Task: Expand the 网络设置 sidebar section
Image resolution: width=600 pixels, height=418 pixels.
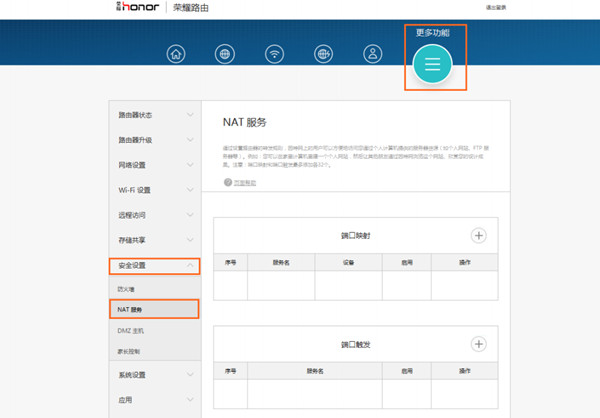Action: click(x=154, y=165)
